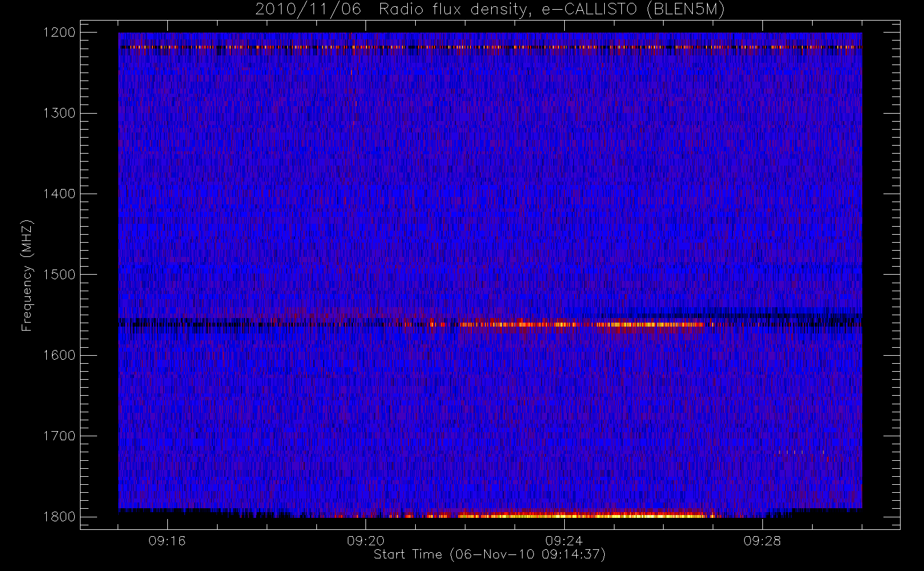Screen dimensions: 924x571
Task: Click the "Start Time (06-Nov-10 09:14:37)" label
Action: [x=489, y=554]
